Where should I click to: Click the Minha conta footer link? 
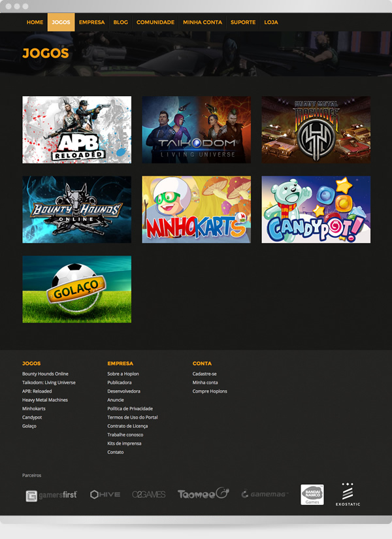(x=205, y=382)
